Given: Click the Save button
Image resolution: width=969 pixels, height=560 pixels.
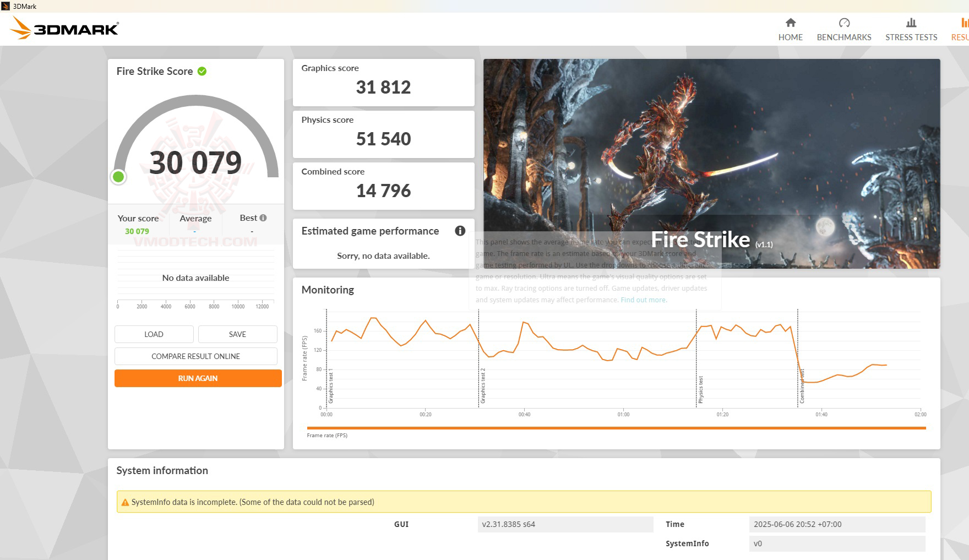Looking at the screenshot, I should click(237, 334).
